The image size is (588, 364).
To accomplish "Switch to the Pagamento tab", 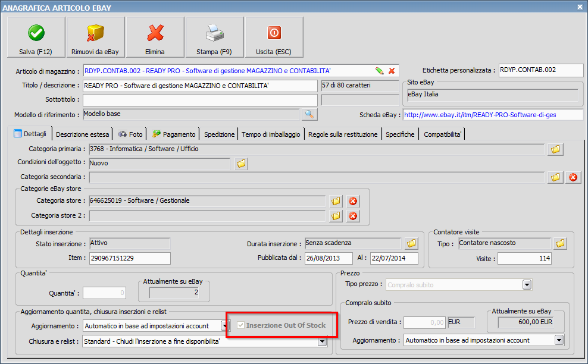I will click(174, 134).
